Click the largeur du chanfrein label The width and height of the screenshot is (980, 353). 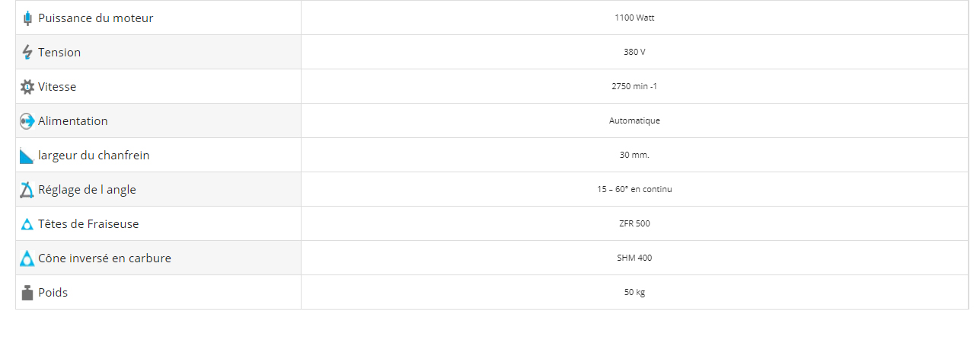(x=94, y=155)
